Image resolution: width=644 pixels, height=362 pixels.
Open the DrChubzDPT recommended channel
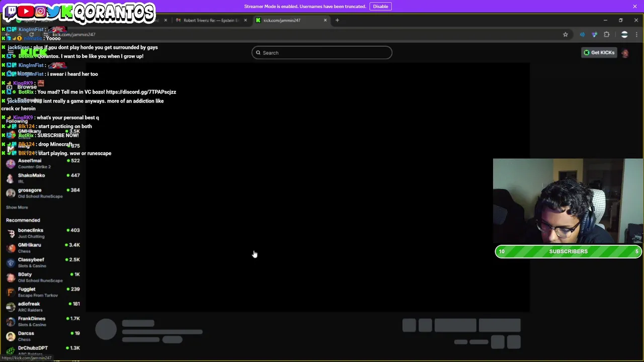(43, 350)
